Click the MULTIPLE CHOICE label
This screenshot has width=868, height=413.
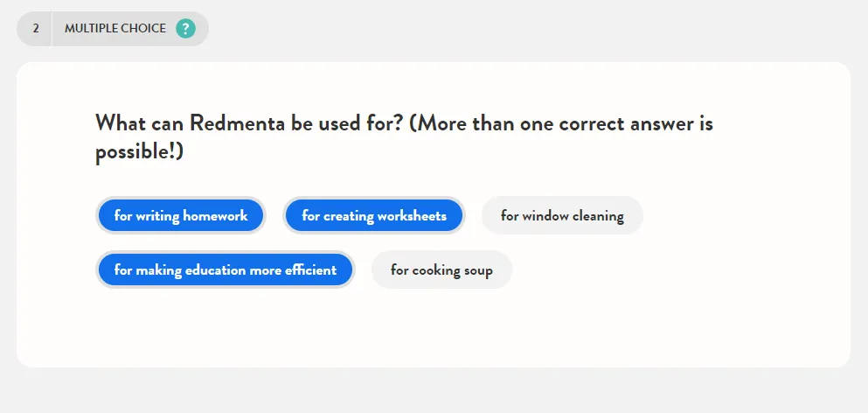(115, 28)
